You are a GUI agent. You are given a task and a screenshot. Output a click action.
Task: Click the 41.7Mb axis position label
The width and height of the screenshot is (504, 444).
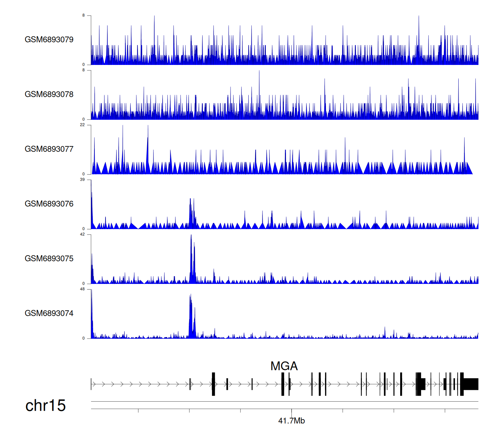pos(291,421)
